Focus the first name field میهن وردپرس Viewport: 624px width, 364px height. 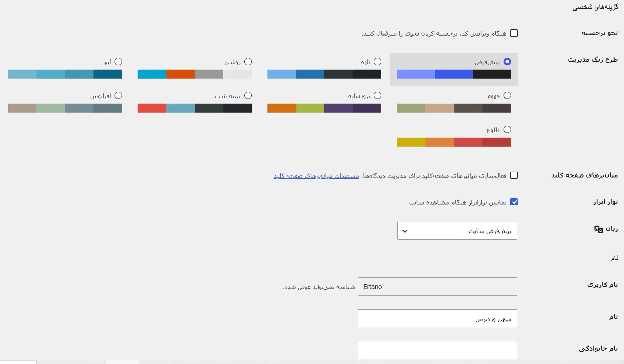tap(438, 318)
